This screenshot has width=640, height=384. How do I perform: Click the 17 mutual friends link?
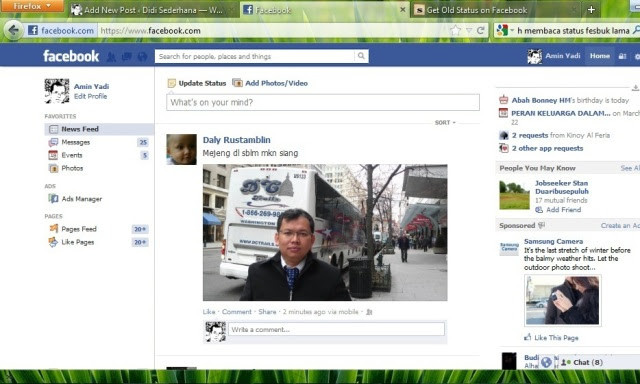[561, 200]
